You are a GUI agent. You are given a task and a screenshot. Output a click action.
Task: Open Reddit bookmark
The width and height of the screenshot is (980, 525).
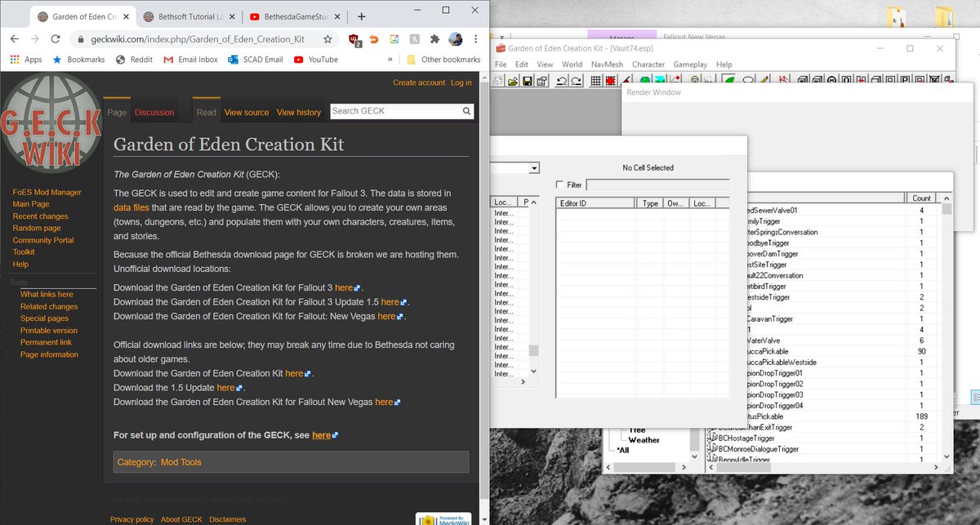(133, 60)
